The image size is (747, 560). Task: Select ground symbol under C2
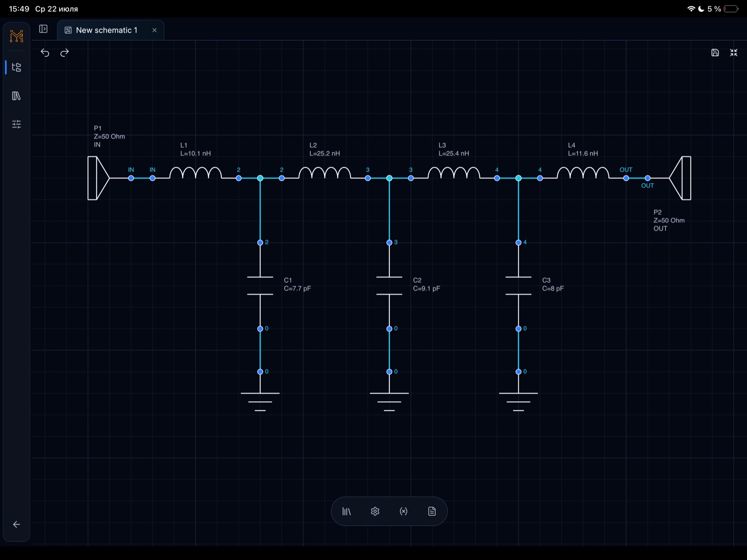pos(389,402)
